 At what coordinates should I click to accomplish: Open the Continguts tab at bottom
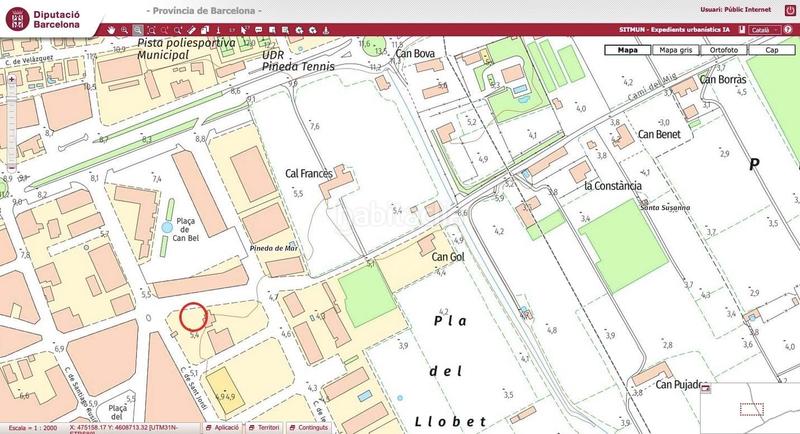[309, 427]
